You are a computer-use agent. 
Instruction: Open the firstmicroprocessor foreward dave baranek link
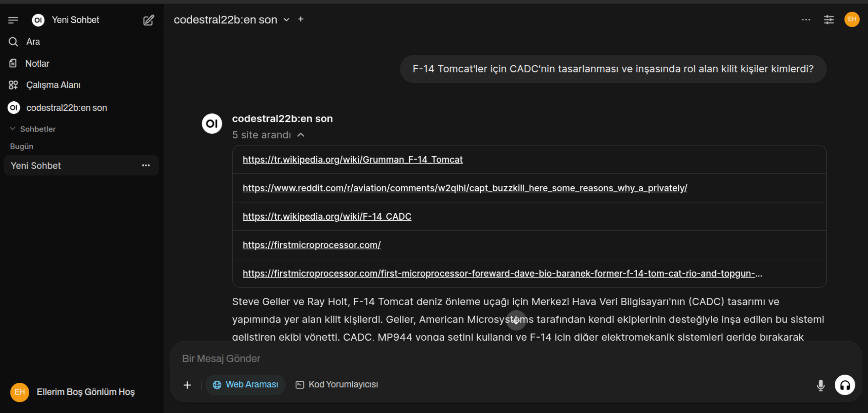pos(502,273)
